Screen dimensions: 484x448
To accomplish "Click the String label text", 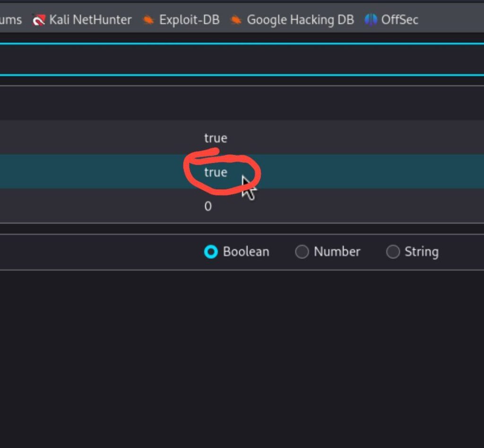I will tap(421, 252).
